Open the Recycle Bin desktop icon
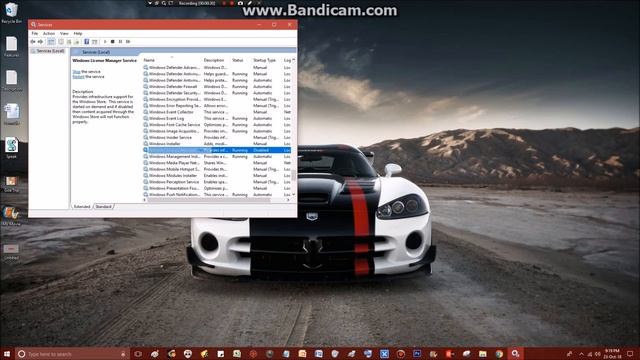640x360 pixels. [x=11, y=13]
